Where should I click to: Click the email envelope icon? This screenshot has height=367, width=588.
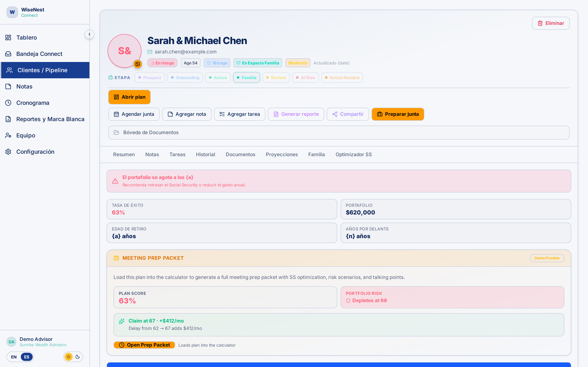pyautogui.click(x=150, y=52)
